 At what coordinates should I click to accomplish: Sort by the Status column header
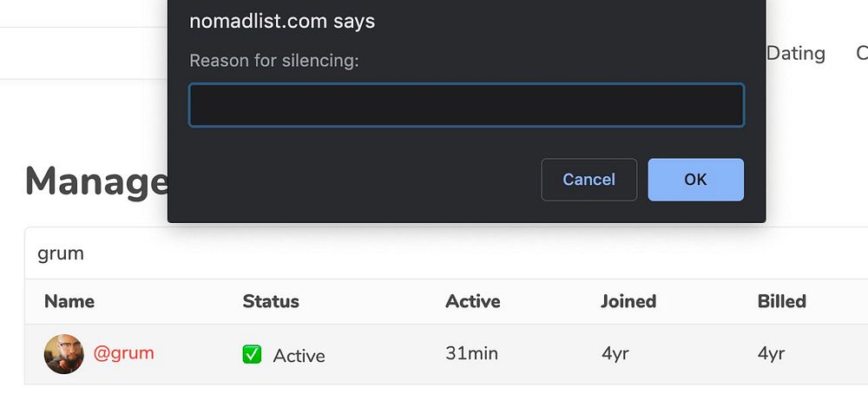click(x=271, y=301)
